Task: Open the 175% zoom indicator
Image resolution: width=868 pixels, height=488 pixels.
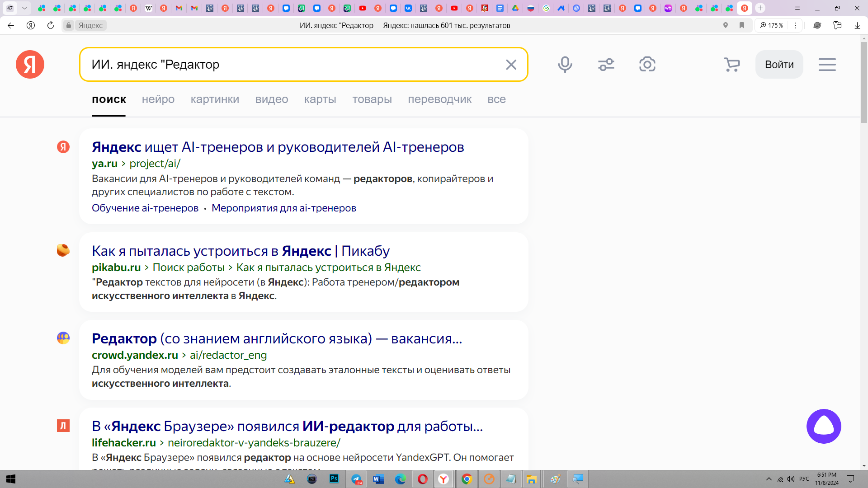Action: click(x=771, y=25)
